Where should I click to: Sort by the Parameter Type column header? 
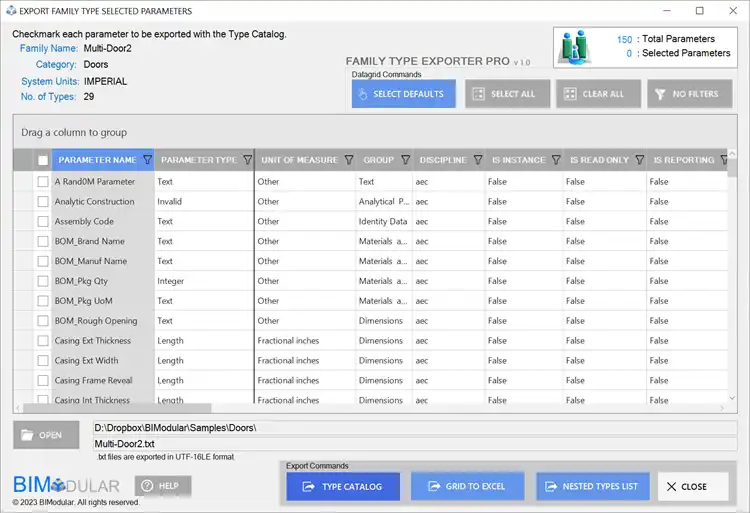click(x=199, y=160)
